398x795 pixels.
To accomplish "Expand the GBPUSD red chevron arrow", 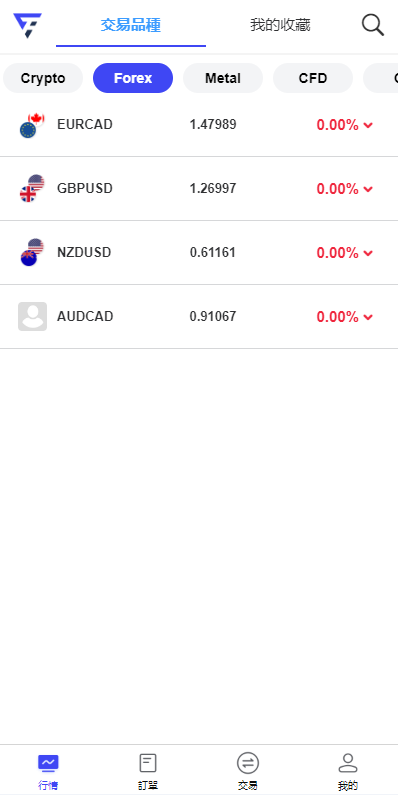I will point(369,189).
